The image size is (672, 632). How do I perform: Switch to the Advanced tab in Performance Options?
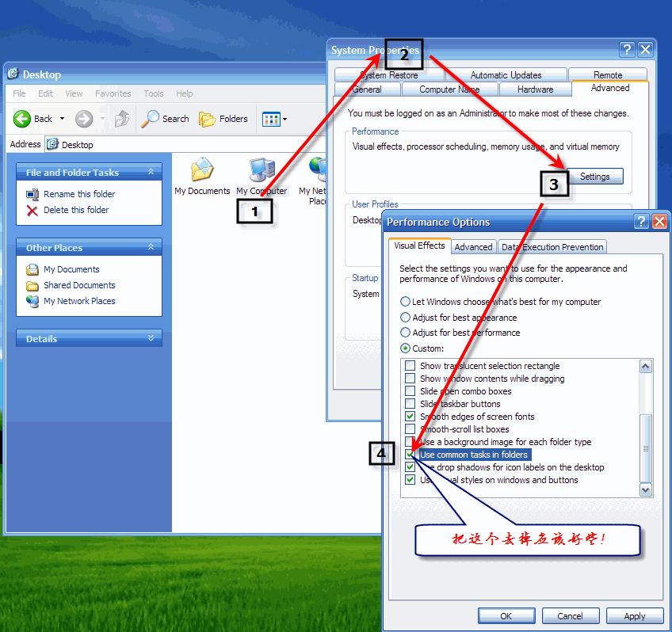[x=474, y=247]
